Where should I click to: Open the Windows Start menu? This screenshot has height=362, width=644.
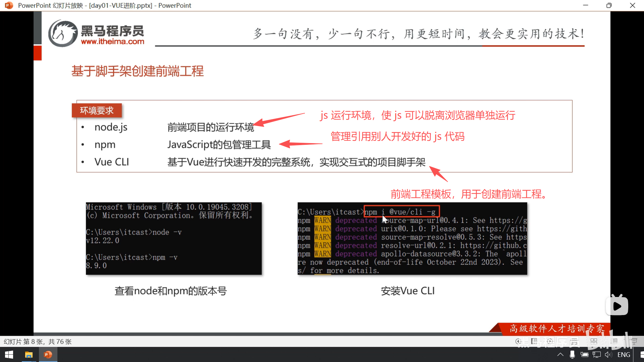click(x=9, y=355)
